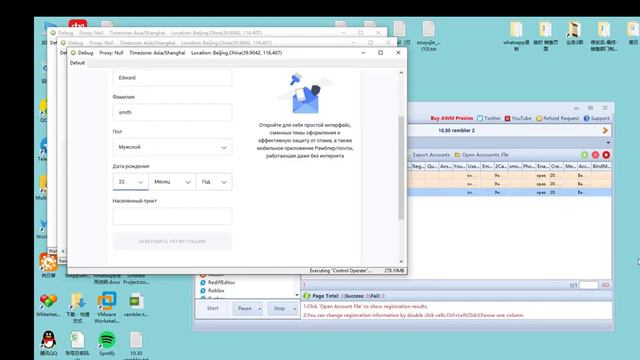Open the gender dropdown showing Мужской

coord(172,147)
